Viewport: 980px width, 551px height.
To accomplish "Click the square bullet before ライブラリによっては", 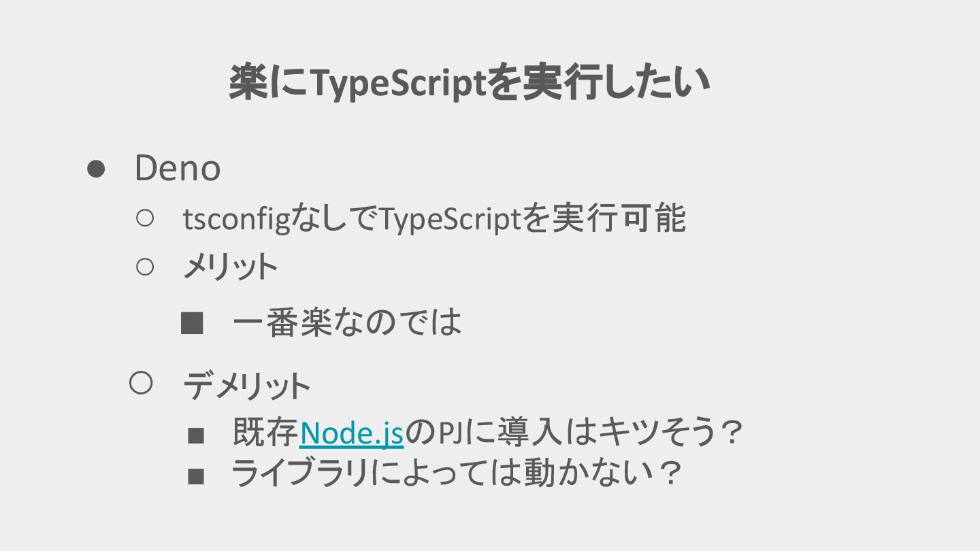I will tap(196, 477).
